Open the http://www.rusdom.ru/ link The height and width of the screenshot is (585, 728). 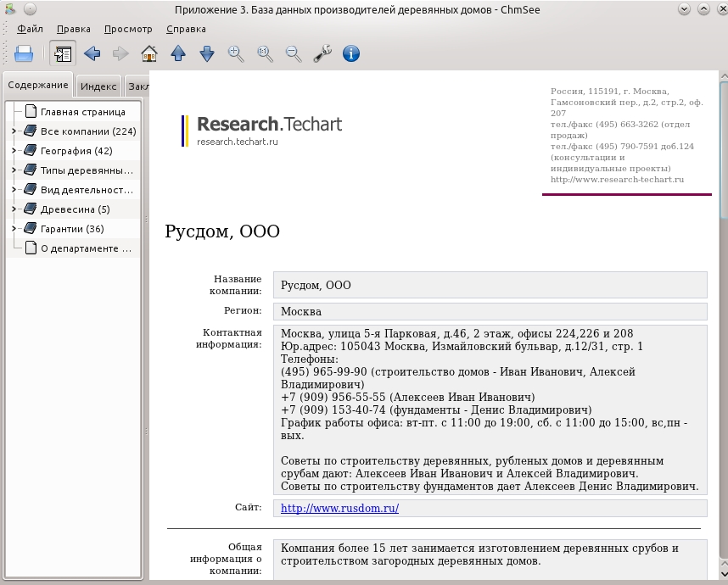point(339,508)
